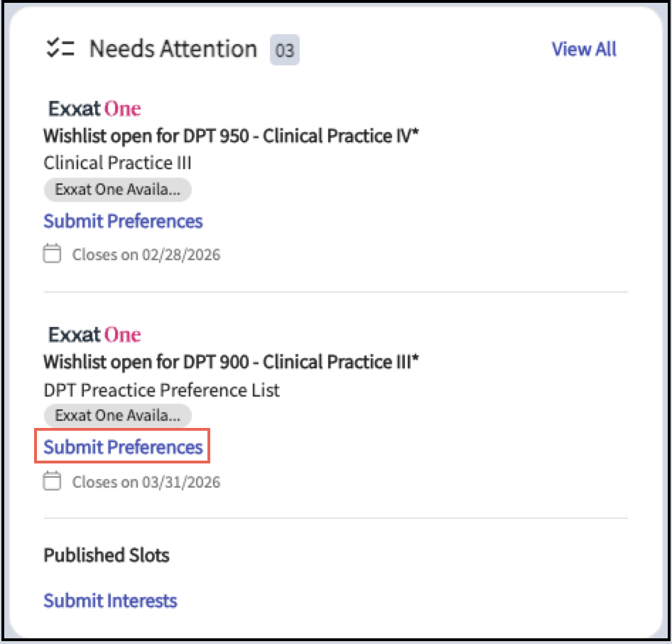Click the Clinical Practice III subtitle
672x644 pixels.
pos(117,163)
